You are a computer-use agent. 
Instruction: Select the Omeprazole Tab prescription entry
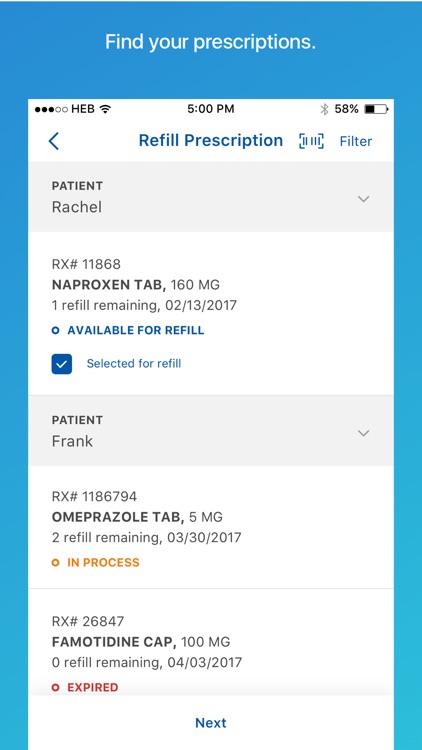pyautogui.click(x=211, y=527)
